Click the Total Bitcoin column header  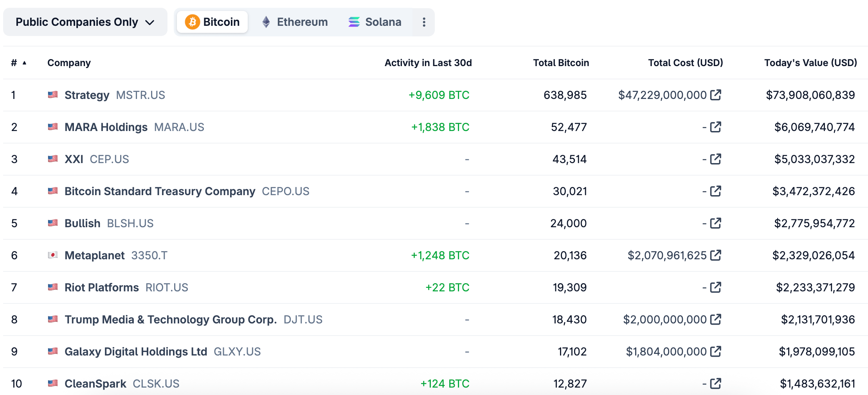coord(561,62)
